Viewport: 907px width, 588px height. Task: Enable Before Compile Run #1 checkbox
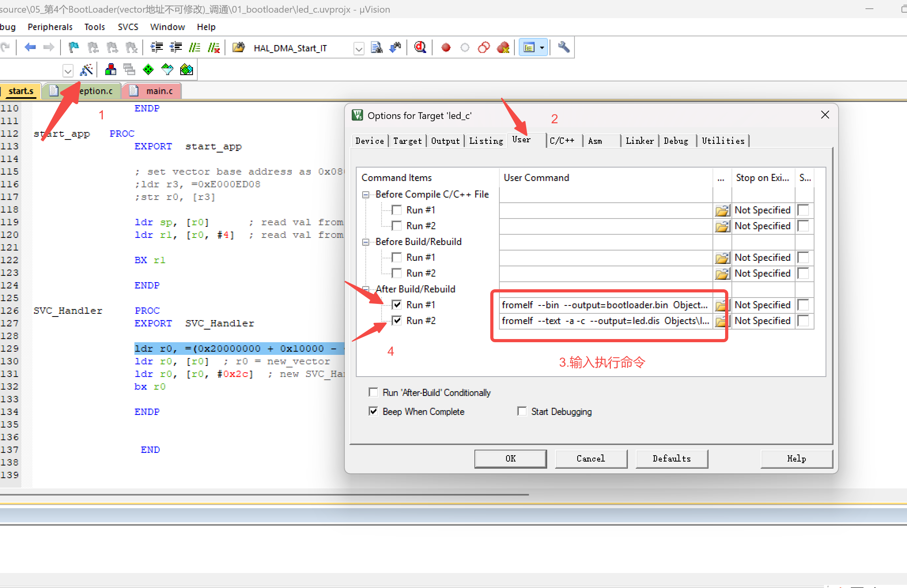tap(397, 210)
